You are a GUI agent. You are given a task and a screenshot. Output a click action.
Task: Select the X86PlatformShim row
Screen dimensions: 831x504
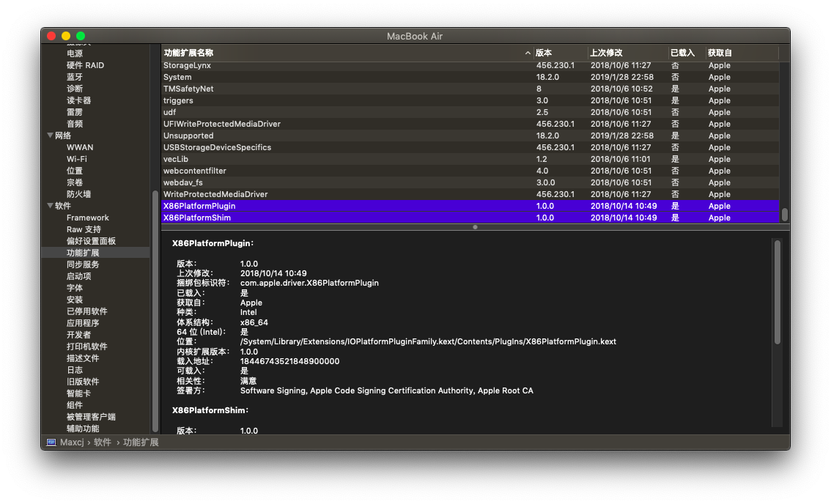(x=470, y=218)
